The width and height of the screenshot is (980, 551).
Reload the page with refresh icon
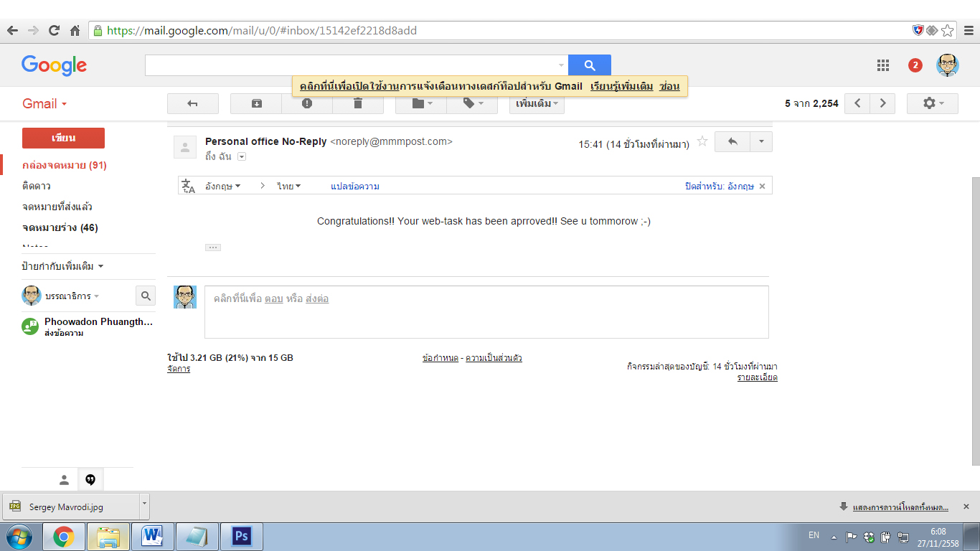54,31
